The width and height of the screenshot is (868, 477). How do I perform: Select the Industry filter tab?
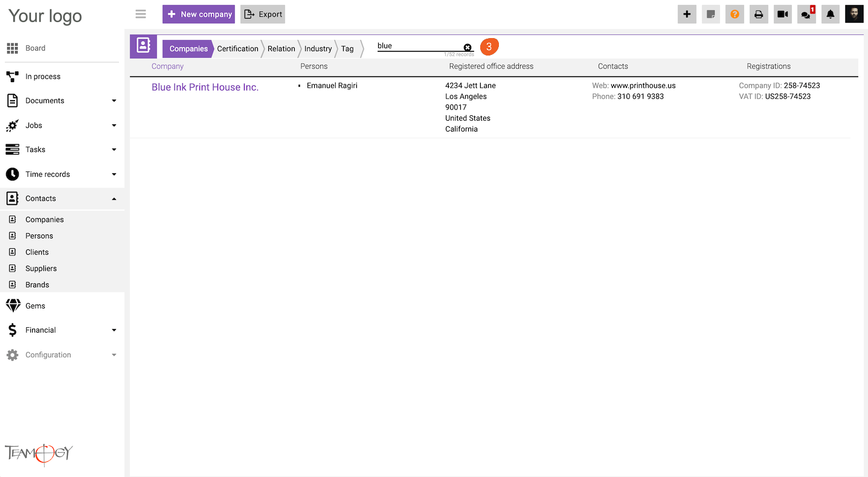[x=318, y=49]
